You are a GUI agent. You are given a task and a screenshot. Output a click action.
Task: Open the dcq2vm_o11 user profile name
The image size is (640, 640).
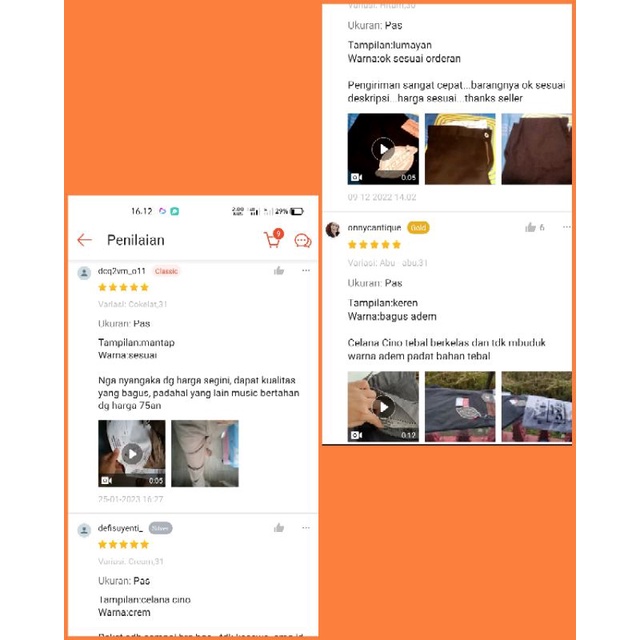tap(122, 271)
